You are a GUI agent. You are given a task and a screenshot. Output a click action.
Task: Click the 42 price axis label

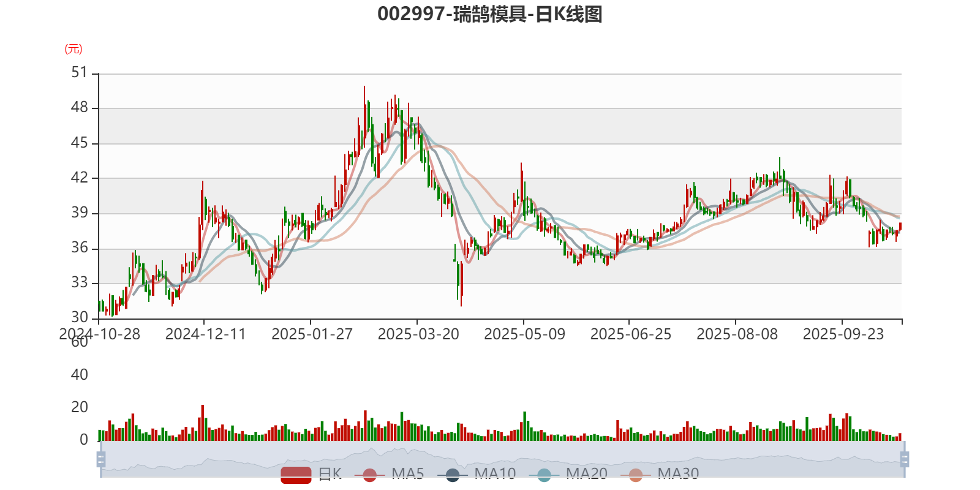(80, 178)
